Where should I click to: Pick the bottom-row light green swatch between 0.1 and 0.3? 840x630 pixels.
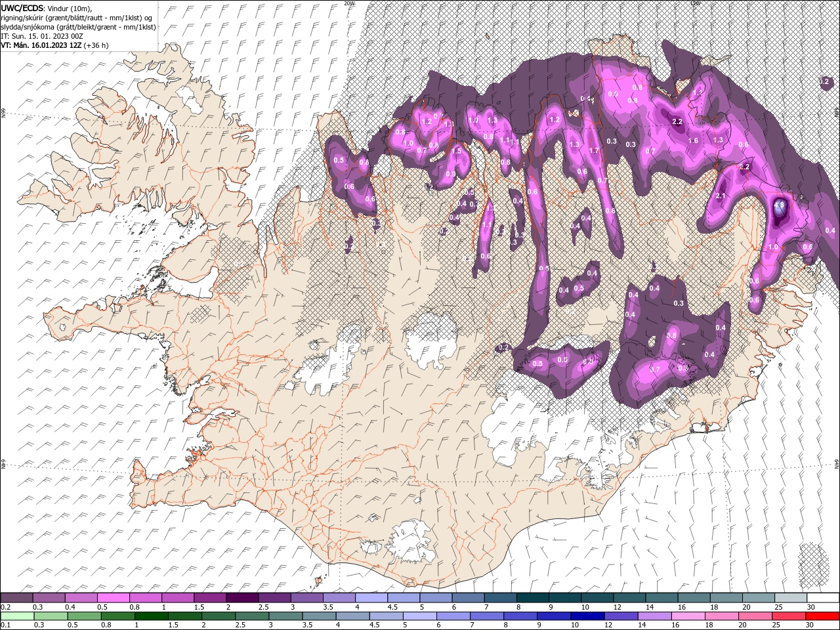pyautogui.click(x=18, y=617)
